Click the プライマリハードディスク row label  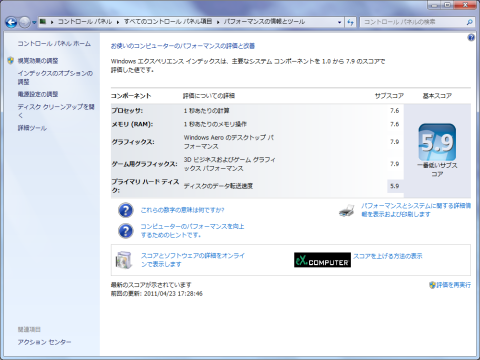coord(145,186)
